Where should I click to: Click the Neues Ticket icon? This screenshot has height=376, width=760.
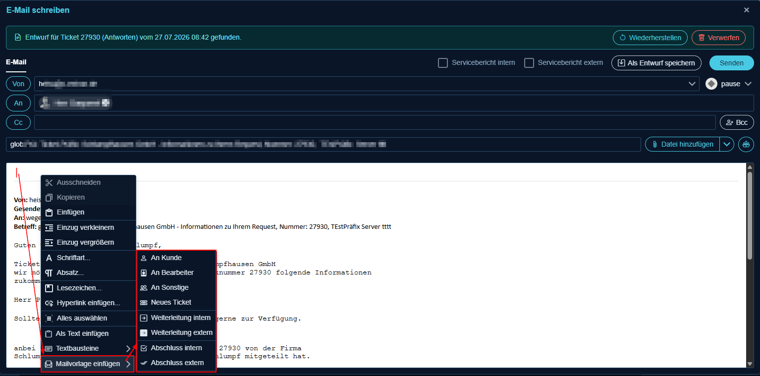[x=143, y=302]
